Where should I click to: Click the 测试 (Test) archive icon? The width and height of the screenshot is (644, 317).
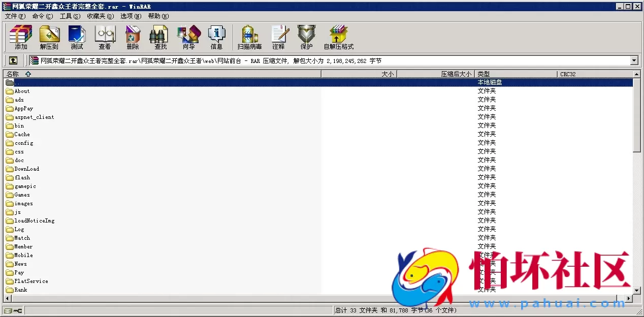pyautogui.click(x=77, y=37)
